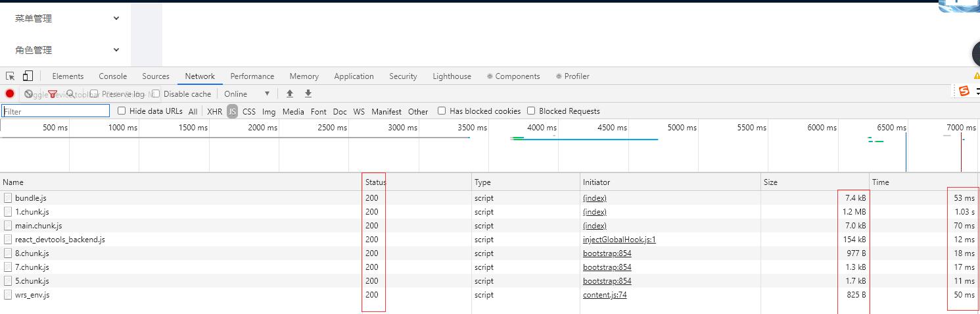Toggle the device toolbar icon

pos(28,76)
